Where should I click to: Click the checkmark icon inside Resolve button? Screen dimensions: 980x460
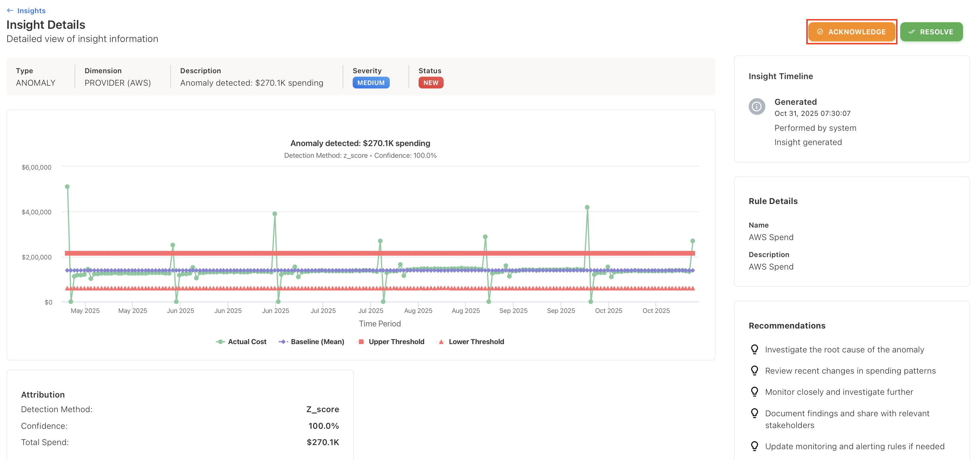(912, 32)
